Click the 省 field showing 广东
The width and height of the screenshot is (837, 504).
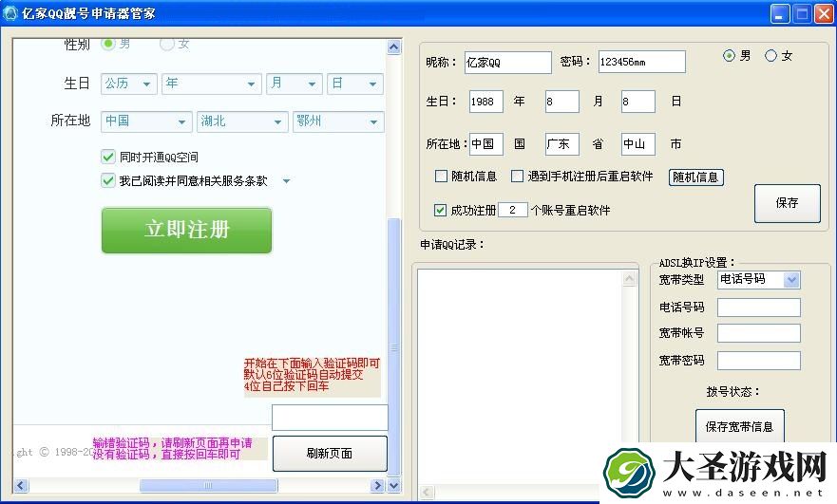(561, 144)
